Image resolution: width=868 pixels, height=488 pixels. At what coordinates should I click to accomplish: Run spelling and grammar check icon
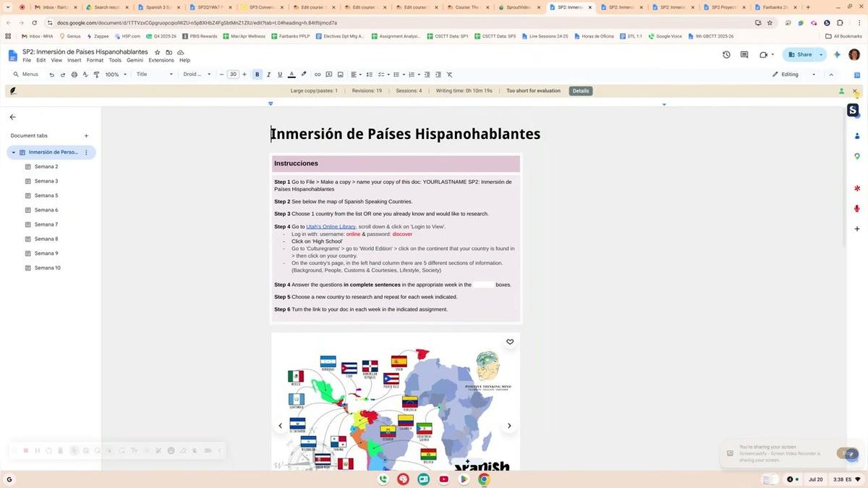tap(85, 75)
